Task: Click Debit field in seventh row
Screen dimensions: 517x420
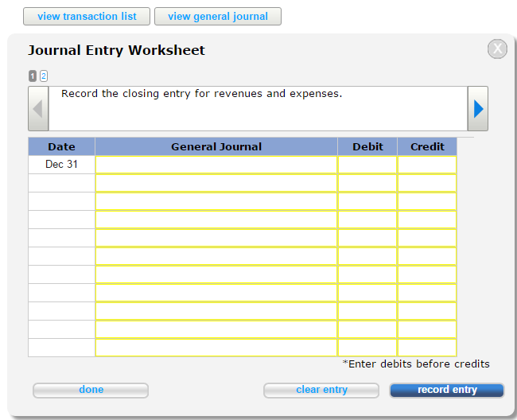Action: (367, 274)
